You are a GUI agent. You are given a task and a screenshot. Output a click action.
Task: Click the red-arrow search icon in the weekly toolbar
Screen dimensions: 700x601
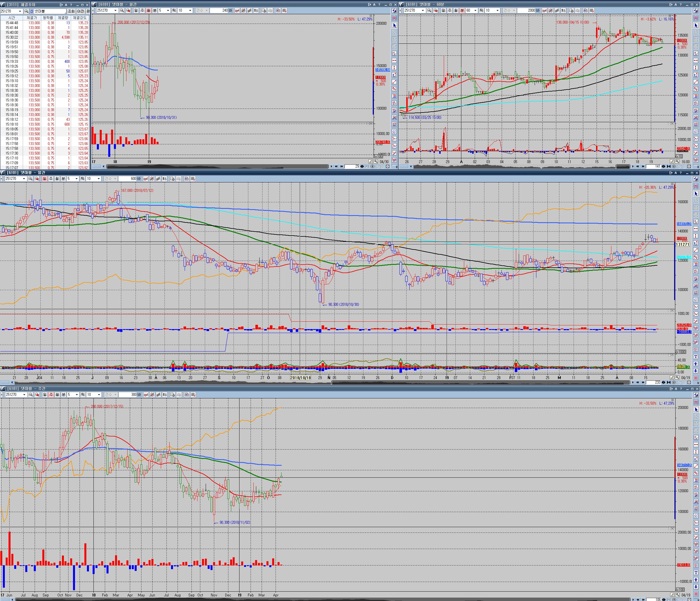37,395
